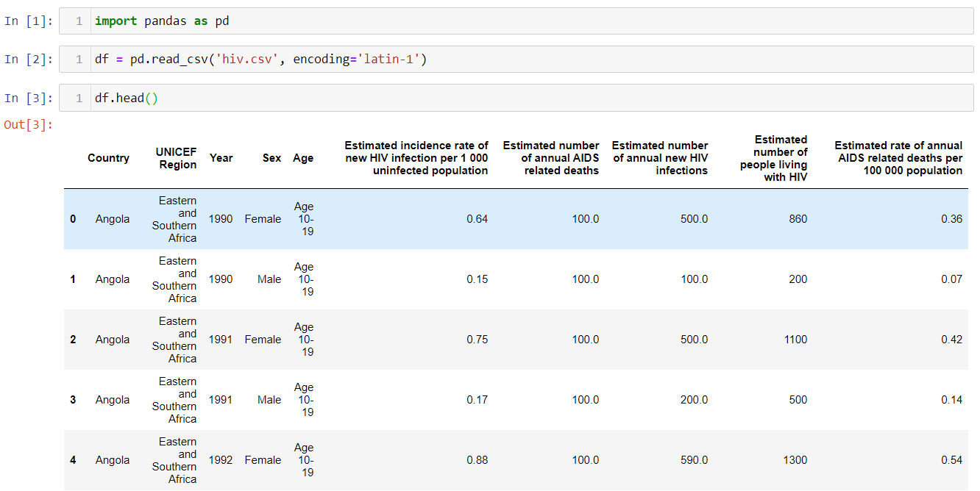Click the people living with HIV value 1300
980x491 pixels.
pos(795,460)
